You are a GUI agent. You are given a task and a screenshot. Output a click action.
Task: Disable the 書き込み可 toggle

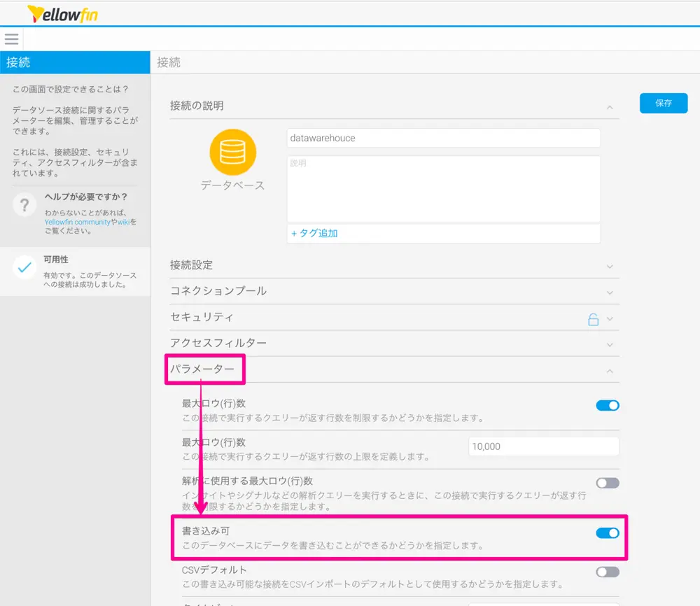(607, 533)
